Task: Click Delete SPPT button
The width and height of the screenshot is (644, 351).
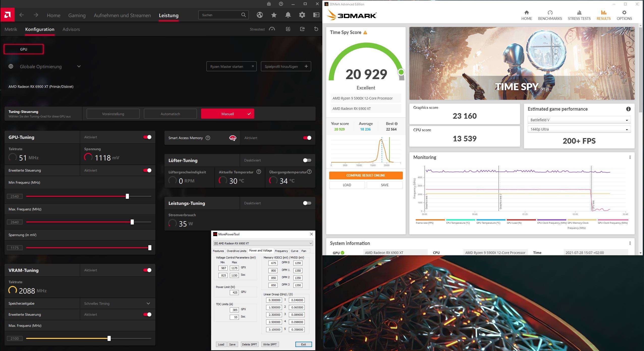Action: click(x=249, y=344)
